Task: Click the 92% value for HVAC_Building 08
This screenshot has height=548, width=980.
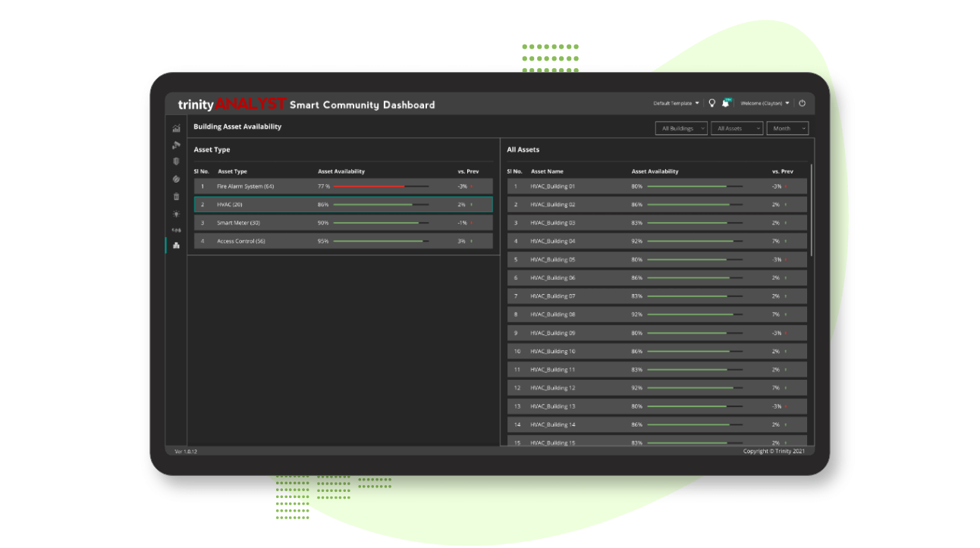Action: pos(637,315)
